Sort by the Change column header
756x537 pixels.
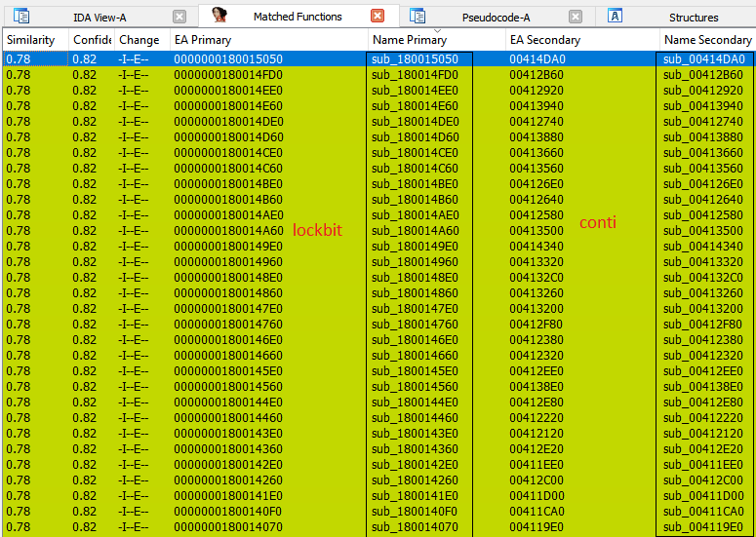[142, 40]
